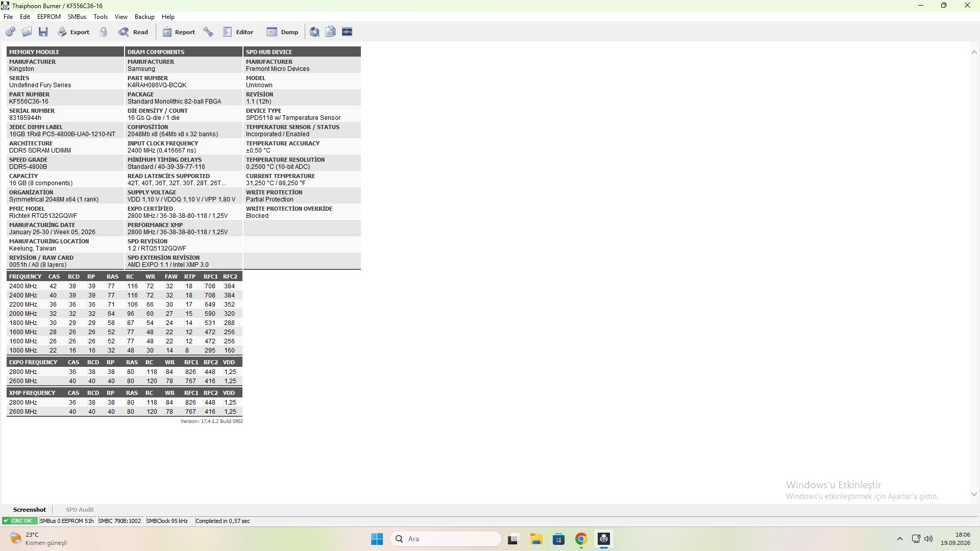Switch to the Dump view
This screenshot has width=980, height=551.
pos(282,32)
